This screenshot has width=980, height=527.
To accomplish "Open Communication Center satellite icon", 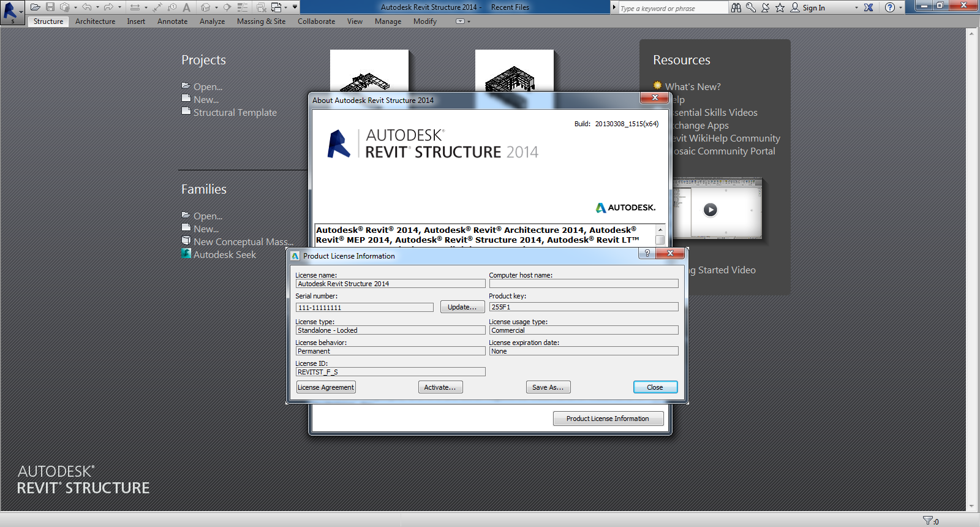I will pos(766,7).
